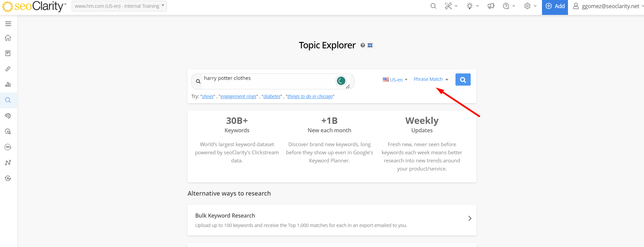Image resolution: width=644 pixels, height=247 pixels.
Task: Open the 360 icon in sidebar
Action: [x=8, y=147]
